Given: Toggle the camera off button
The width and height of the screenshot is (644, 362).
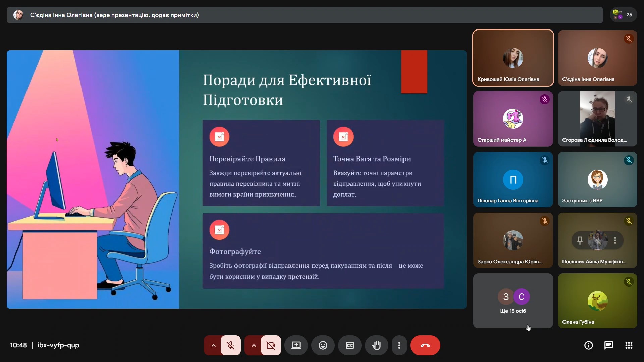Looking at the screenshot, I should coord(271,345).
